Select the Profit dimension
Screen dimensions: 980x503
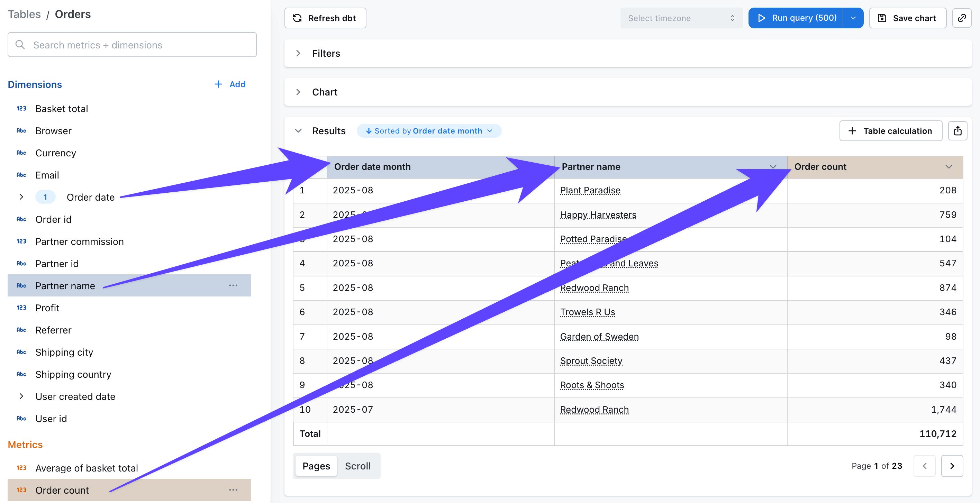tap(47, 308)
